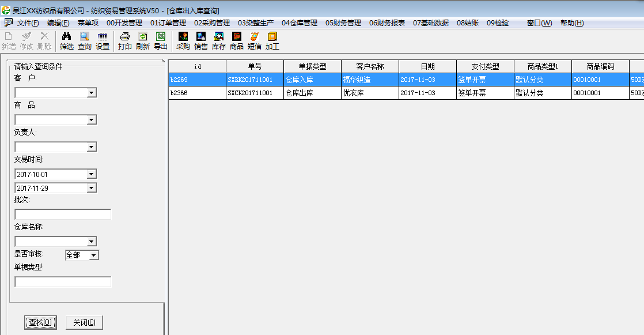The width and height of the screenshot is (644, 335).
Task: Expand the 负责人 dropdown list
Action: coord(92,147)
